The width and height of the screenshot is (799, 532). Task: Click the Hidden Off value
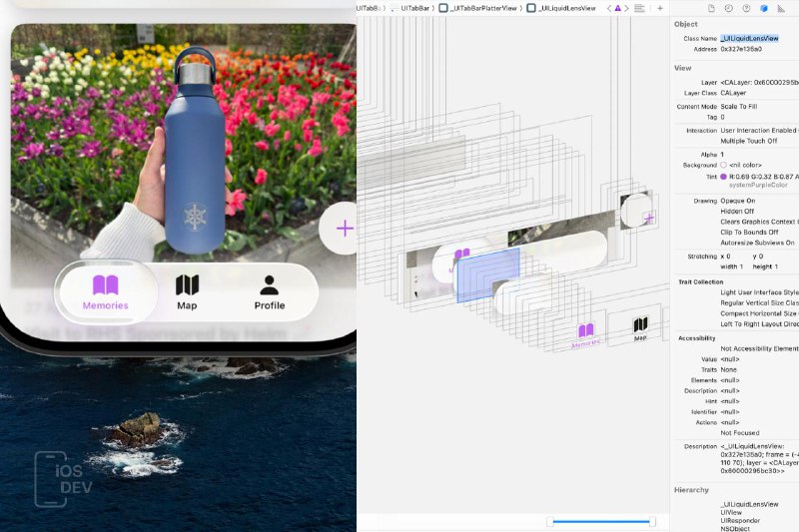[737, 211]
